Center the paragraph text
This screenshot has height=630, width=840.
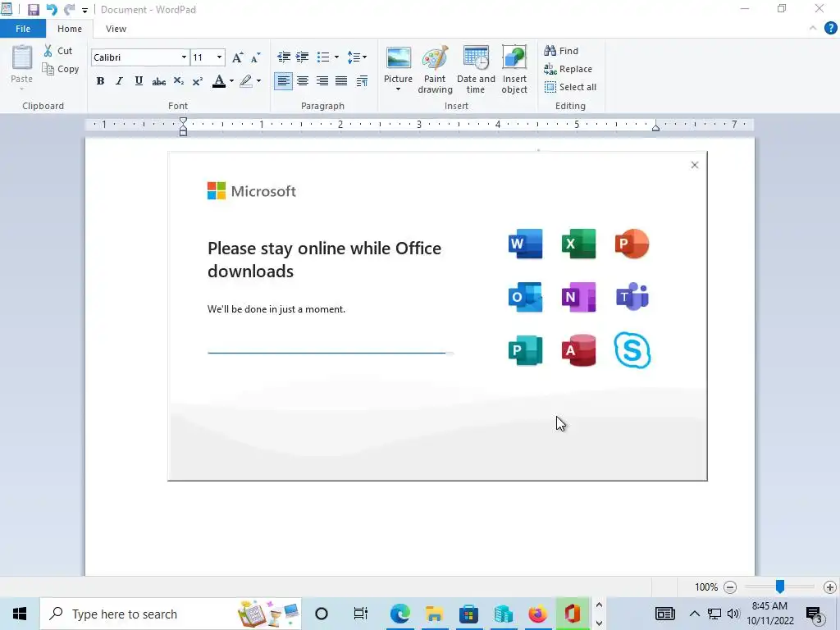[x=303, y=81]
